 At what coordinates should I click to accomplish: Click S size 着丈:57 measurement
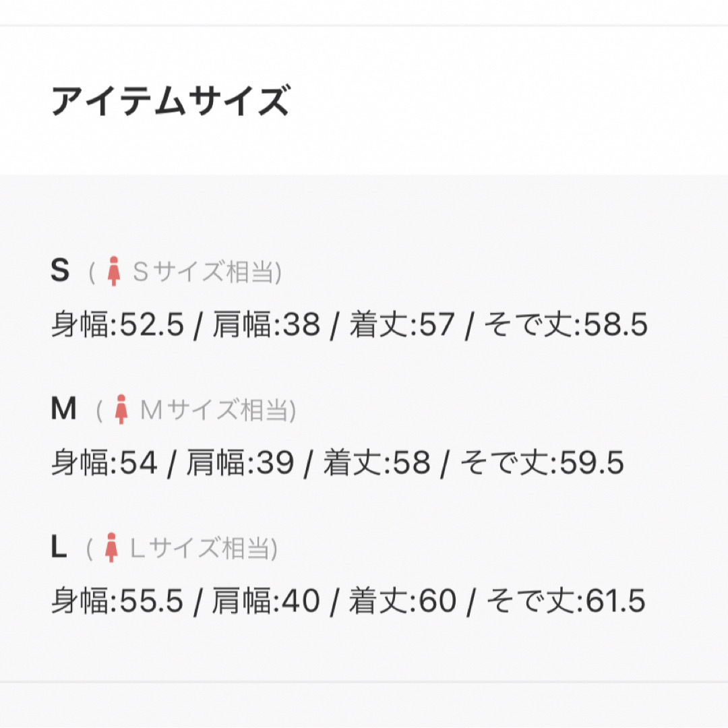click(402, 324)
